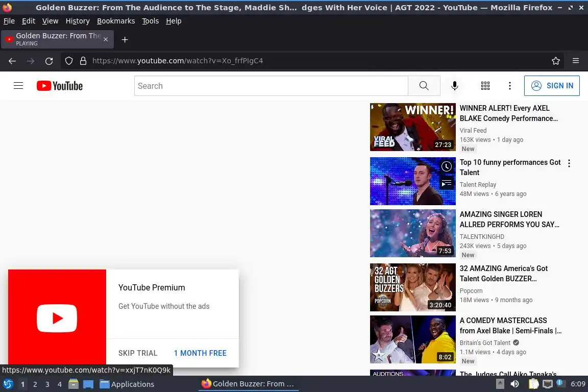
Task: Switch to workspace 3
Action: click(47, 384)
